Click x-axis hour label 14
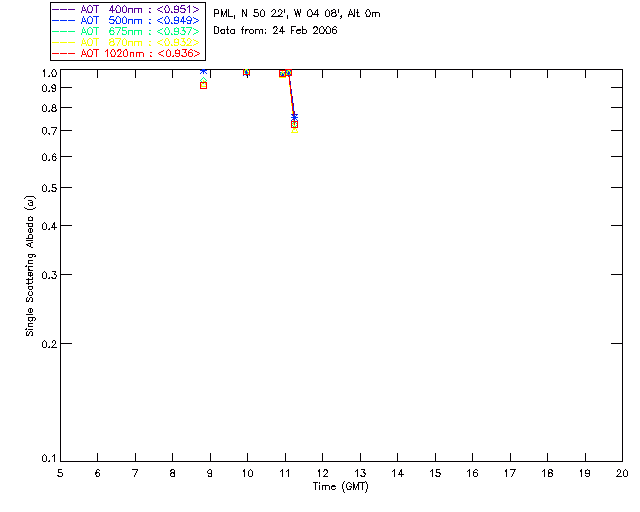The image size is (640, 512). coord(398,473)
